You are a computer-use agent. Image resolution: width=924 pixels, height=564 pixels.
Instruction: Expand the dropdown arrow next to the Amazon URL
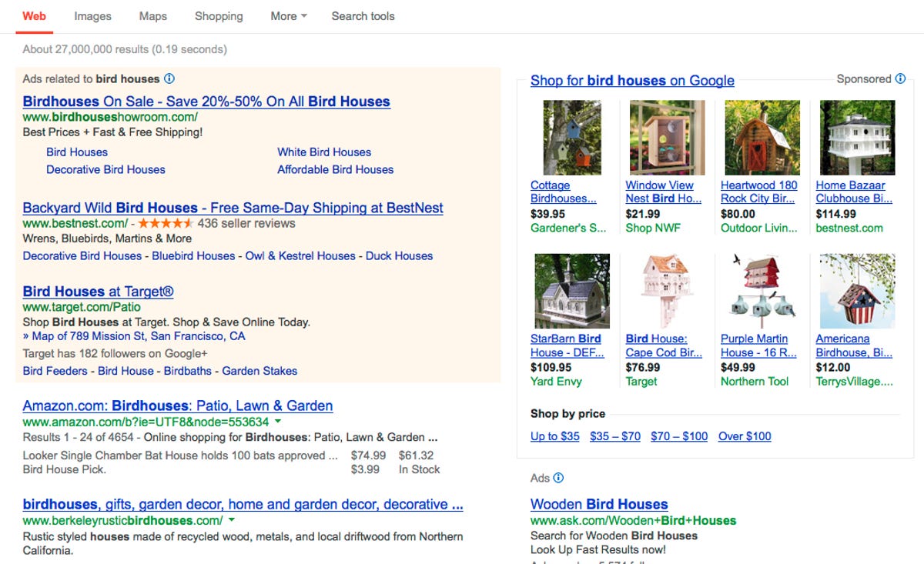tap(277, 422)
